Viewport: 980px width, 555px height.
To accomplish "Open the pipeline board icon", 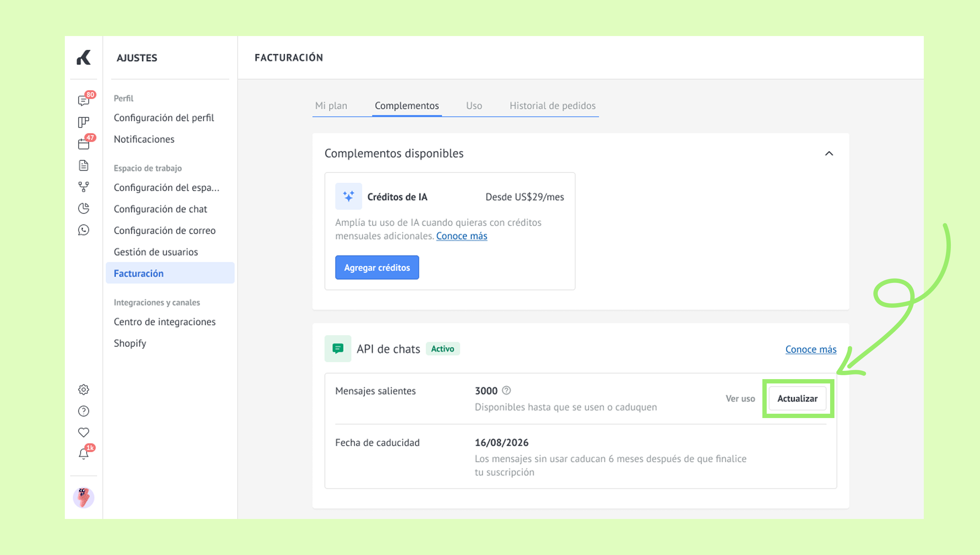I will click(x=84, y=122).
